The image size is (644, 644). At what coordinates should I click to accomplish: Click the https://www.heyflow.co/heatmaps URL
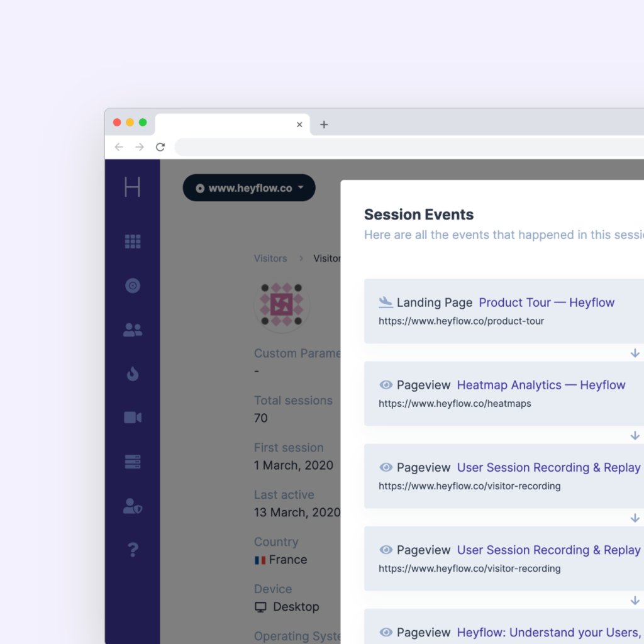[455, 404]
